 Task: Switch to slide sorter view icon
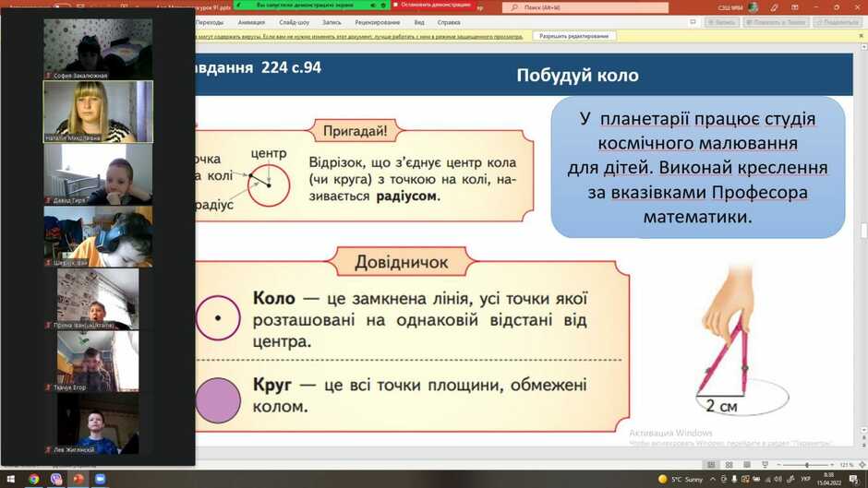coord(729,465)
